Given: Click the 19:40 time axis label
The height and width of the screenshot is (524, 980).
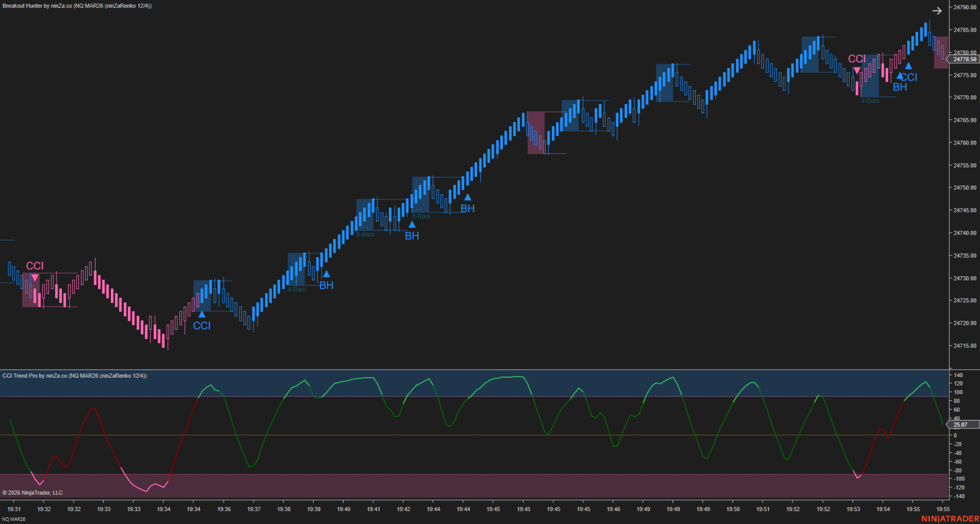Looking at the screenshot, I should click(344, 509).
